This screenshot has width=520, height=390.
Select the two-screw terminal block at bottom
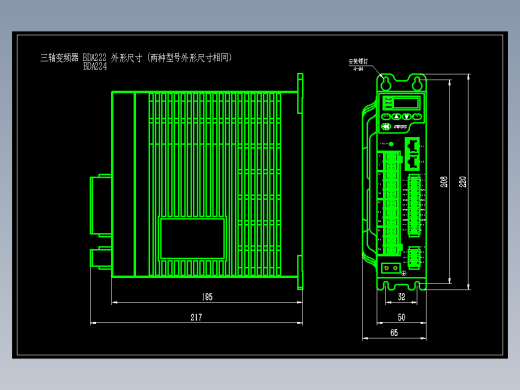pos(391,268)
